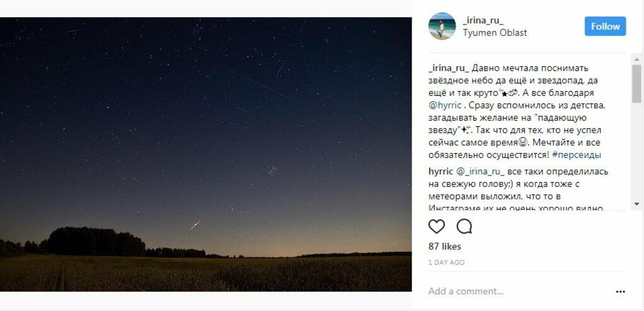Screen dimensions: 644x311
Task: Click the comments scrollbar down arrow
Action: (x=636, y=204)
